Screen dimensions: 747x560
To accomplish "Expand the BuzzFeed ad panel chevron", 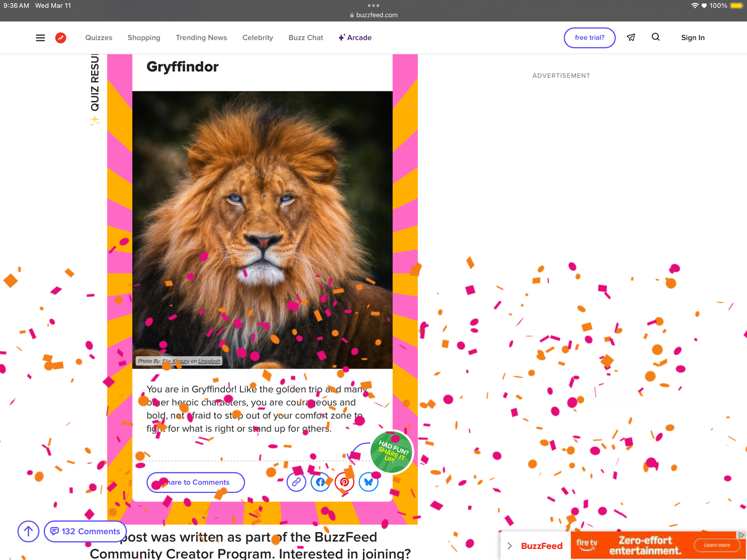I will click(509, 546).
